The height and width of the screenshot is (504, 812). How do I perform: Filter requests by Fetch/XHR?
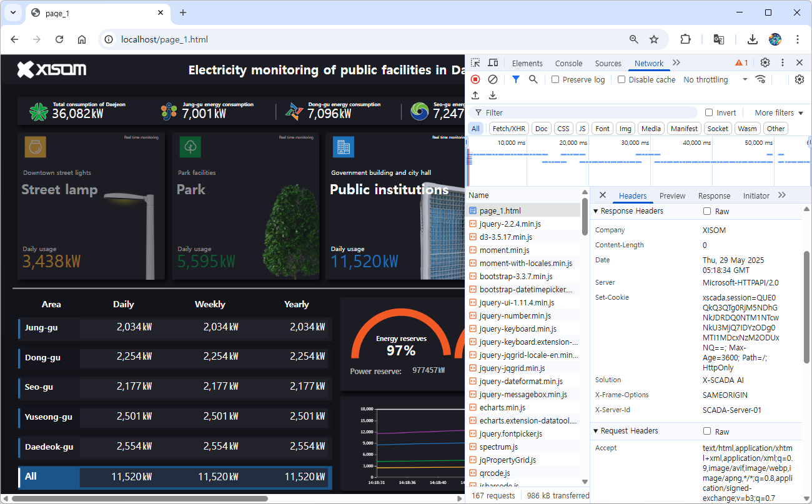click(x=508, y=129)
